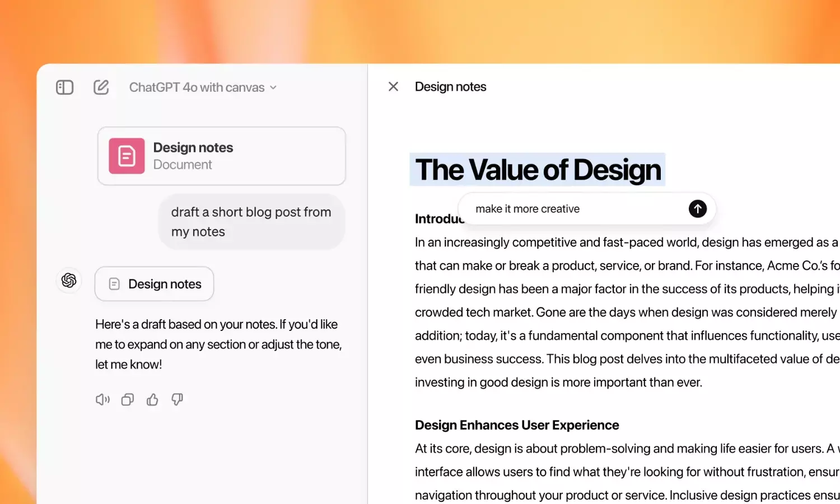Give the response a thumbs up

[x=152, y=399]
